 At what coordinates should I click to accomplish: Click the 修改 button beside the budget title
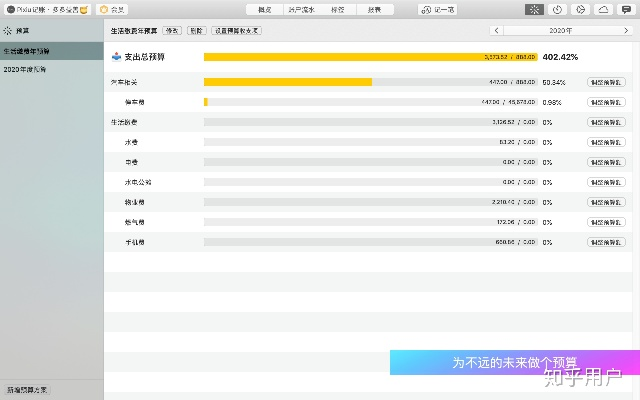172,31
